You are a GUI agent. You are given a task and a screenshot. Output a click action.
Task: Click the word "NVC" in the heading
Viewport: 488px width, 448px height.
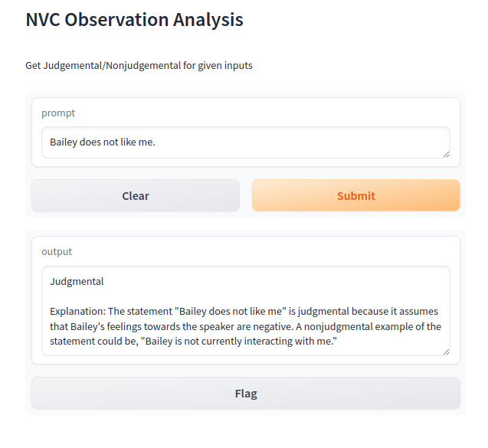43,20
